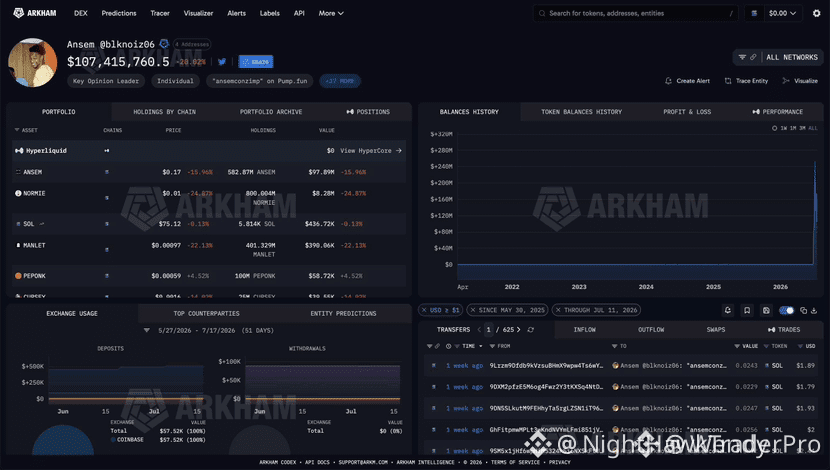Click Trace Entity

[746, 81]
